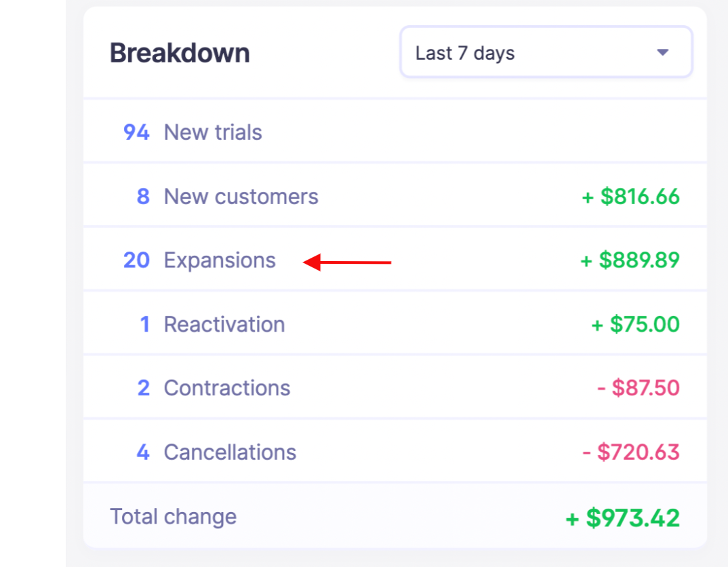Click the 8 new customers count
This screenshot has width=728, height=567.
(x=143, y=197)
